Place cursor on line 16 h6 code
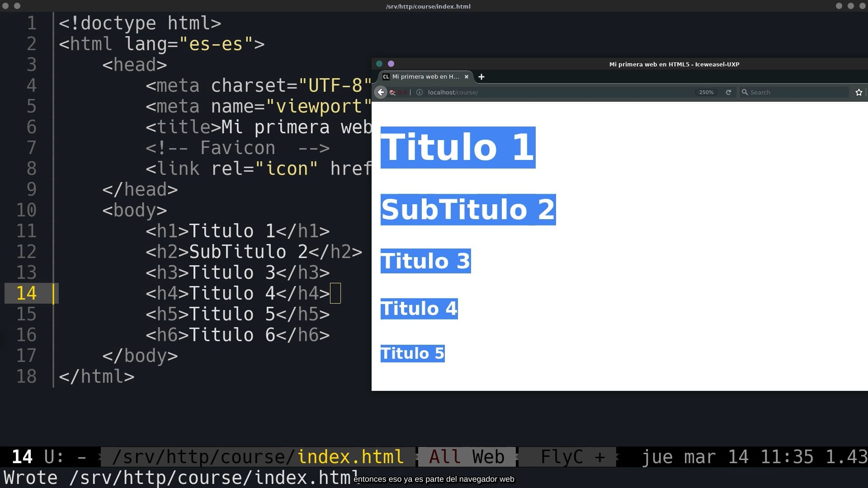Screen dimensions: 868x488 point(237,335)
